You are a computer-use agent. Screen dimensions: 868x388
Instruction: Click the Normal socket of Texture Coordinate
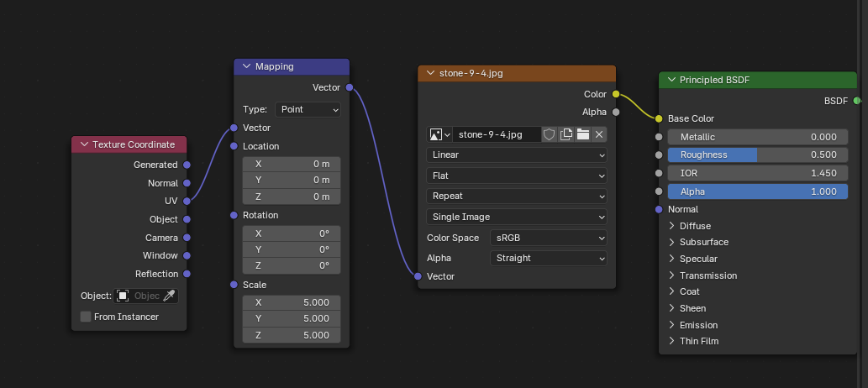pyautogui.click(x=187, y=183)
